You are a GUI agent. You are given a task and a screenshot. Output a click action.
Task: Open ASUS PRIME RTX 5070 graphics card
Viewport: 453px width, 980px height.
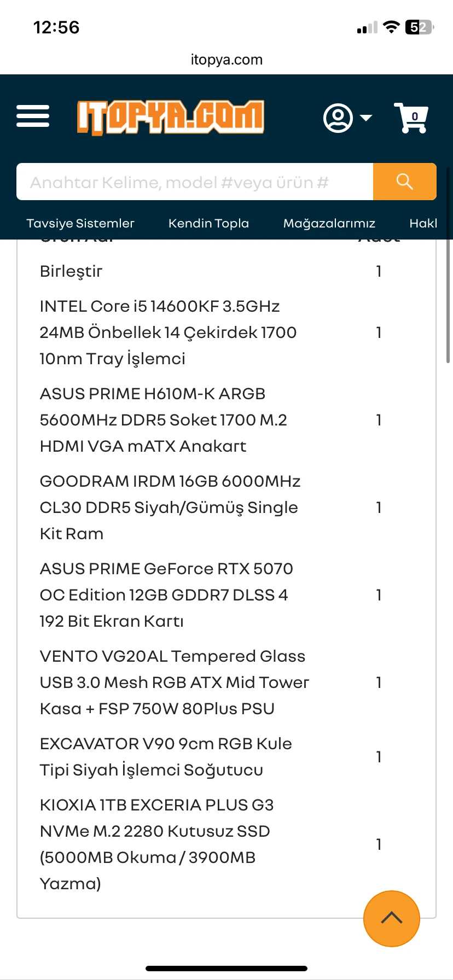[x=166, y=595]
